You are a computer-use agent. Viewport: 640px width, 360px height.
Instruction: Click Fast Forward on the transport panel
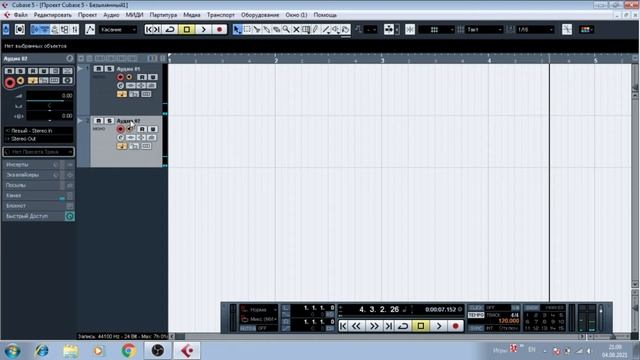click(374, 326)
